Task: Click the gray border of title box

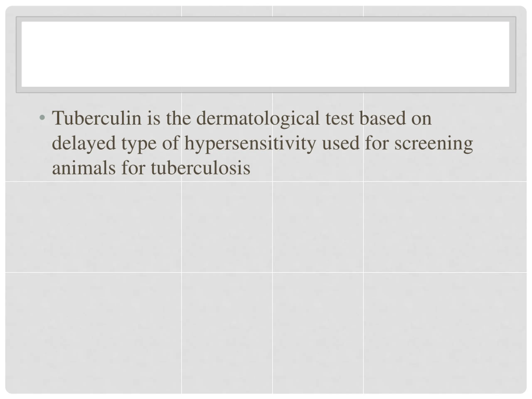Action: [x=266, y=90]
